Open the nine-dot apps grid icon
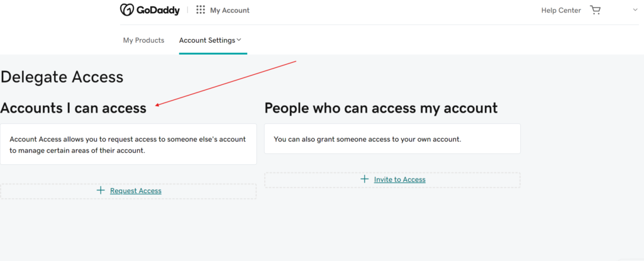The width and height of the screenshot is (644, 261). 201,10
